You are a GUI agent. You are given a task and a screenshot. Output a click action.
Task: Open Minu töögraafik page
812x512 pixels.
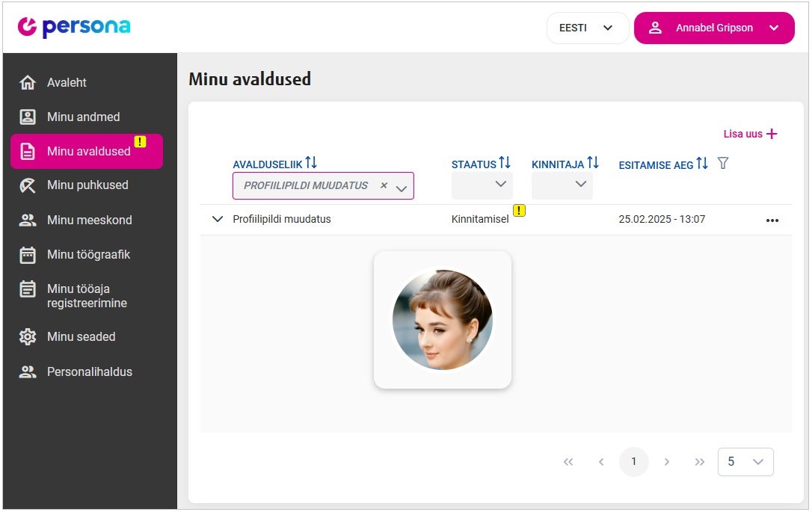point(88,254)
